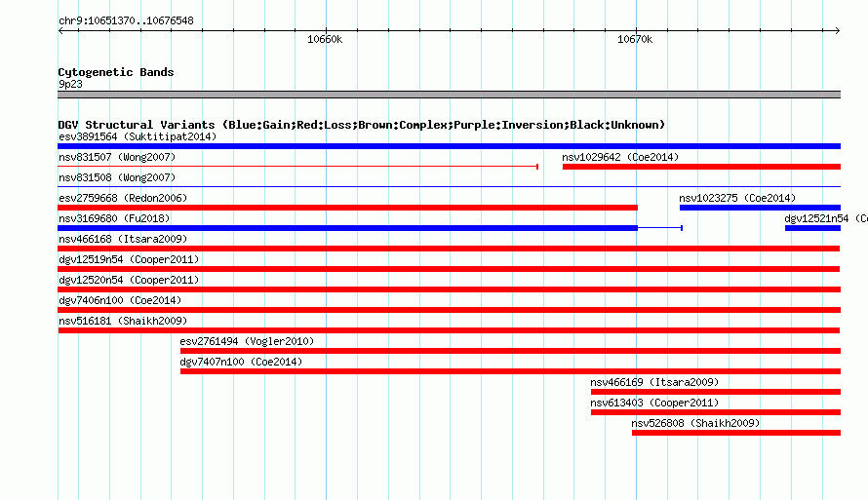Click the 10660k ruler tick label
The height and width of the screenshot is (500, 868).
pos(325,39)
